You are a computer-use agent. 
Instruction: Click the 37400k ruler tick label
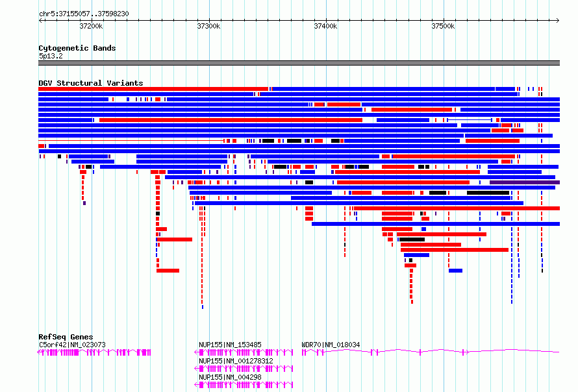tap(325, 26)
